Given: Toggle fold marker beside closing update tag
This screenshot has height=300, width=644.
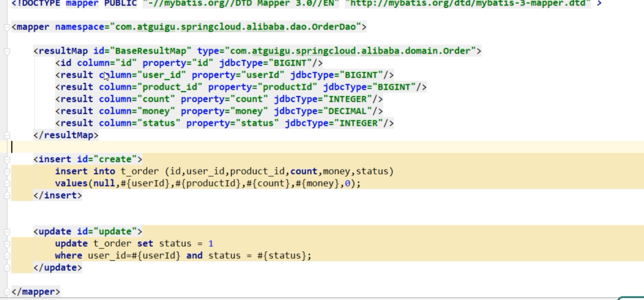Looking at the screenshot, I should 7,268.
